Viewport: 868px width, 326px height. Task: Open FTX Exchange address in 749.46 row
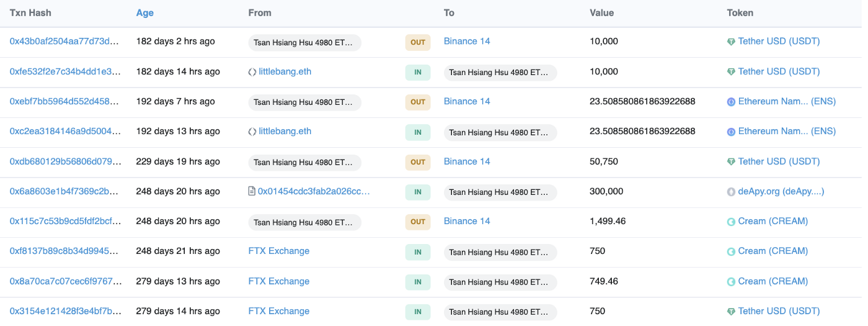click(279, 281)
